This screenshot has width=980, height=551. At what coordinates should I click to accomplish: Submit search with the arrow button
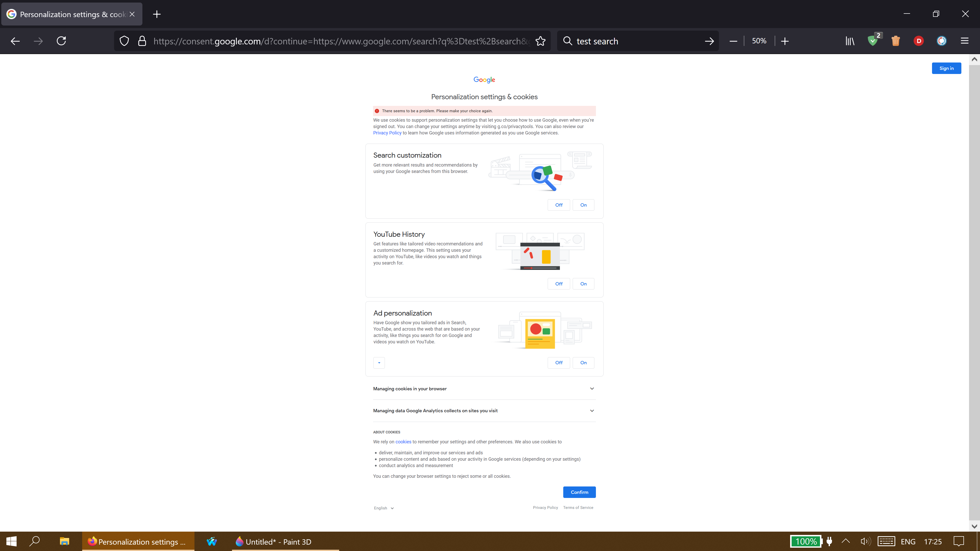(709, 41)
